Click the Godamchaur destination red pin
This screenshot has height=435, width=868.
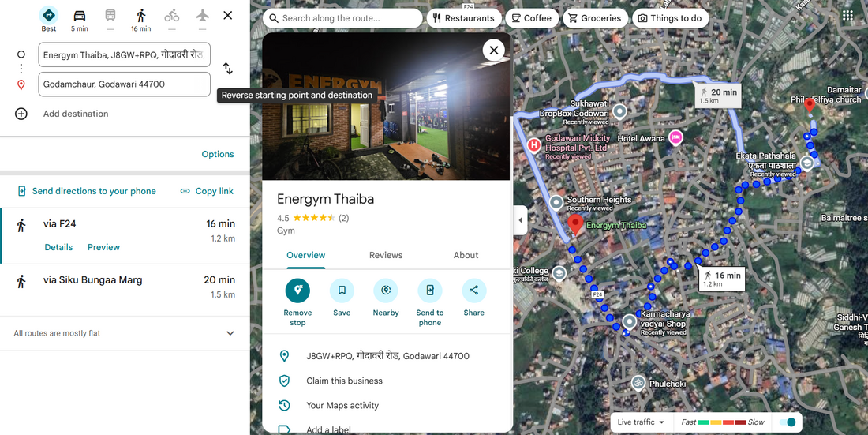click(x=810, y=105)
